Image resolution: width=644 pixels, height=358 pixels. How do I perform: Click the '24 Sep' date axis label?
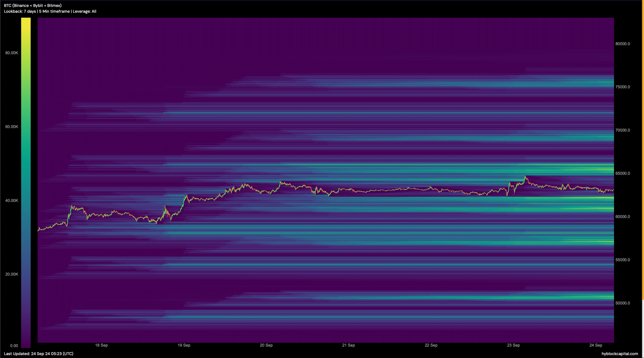(x=596, y=345)
